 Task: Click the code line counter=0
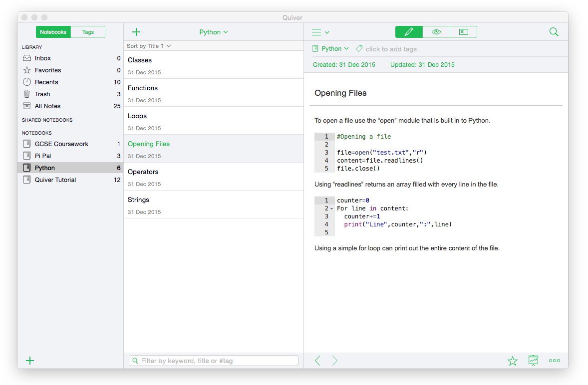point(353,200)
